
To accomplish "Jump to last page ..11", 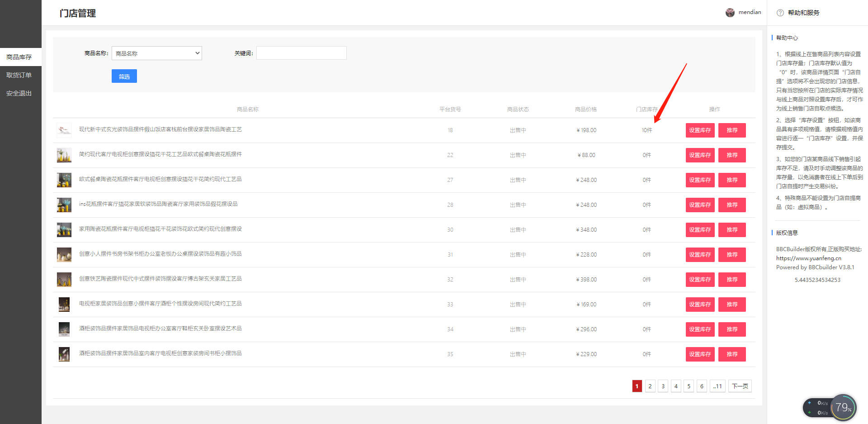I will coord(717,386).
